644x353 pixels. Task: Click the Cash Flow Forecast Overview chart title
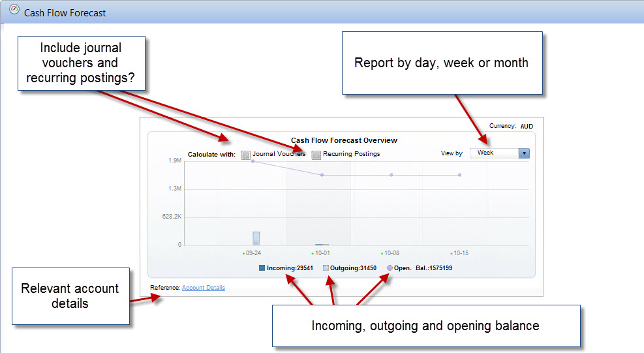[344, 140]
